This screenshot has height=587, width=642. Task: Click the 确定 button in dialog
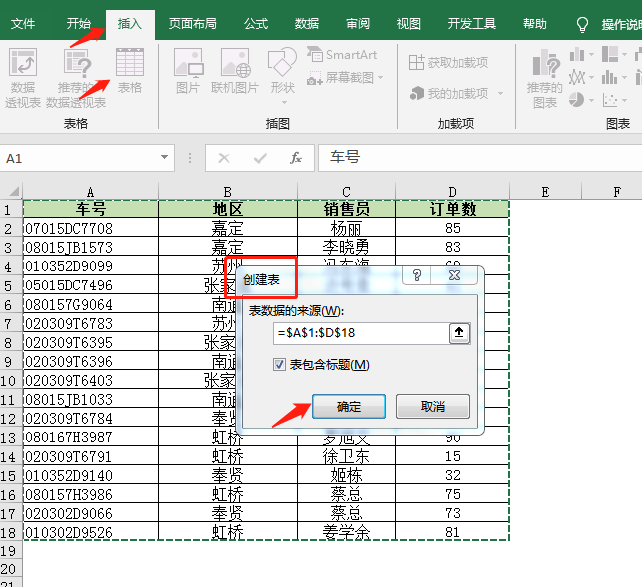(x=349, y=406)
